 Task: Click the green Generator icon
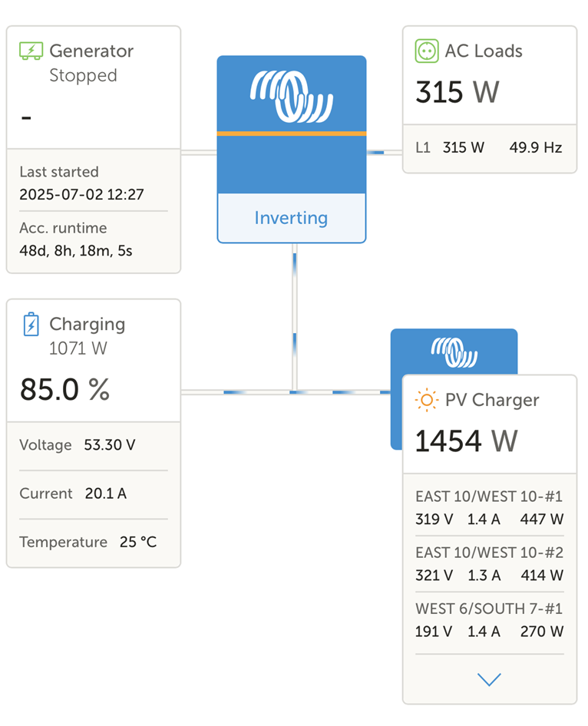31,51
